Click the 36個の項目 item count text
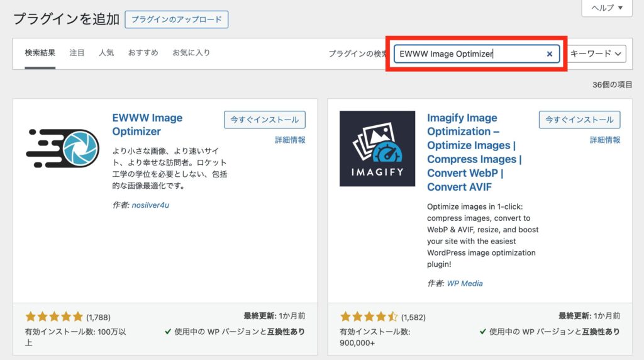Image resolution: width=644 pixels, height=360 pixels. click(x=612, y=85)
